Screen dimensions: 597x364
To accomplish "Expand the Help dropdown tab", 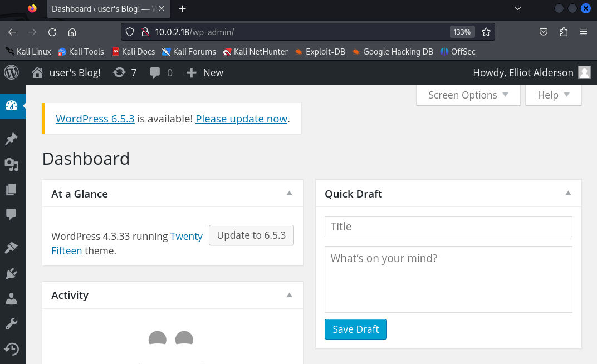I will tap(553, 95).
